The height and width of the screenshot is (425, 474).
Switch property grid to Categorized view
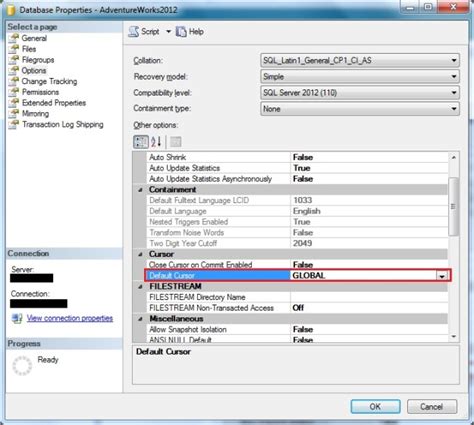click(x=141, y=142)
